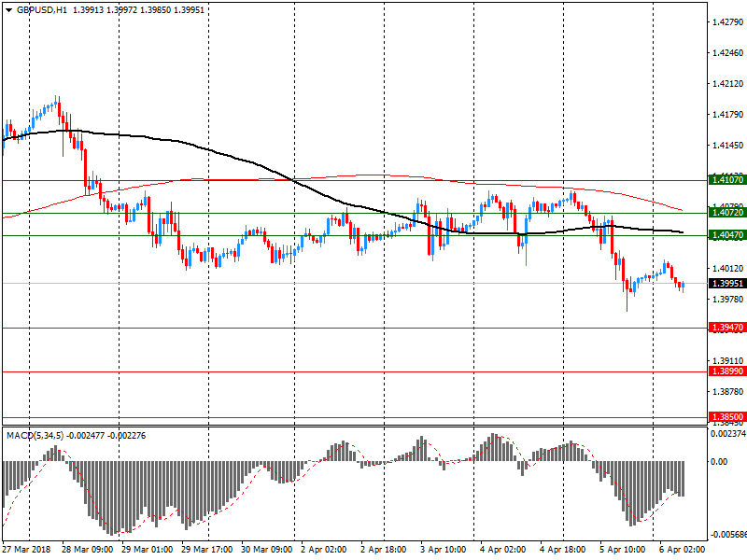The width and height of the screenshot is (747, 560).
Task: Click the 1.41450 price scale value
Action: coord(728,146)
